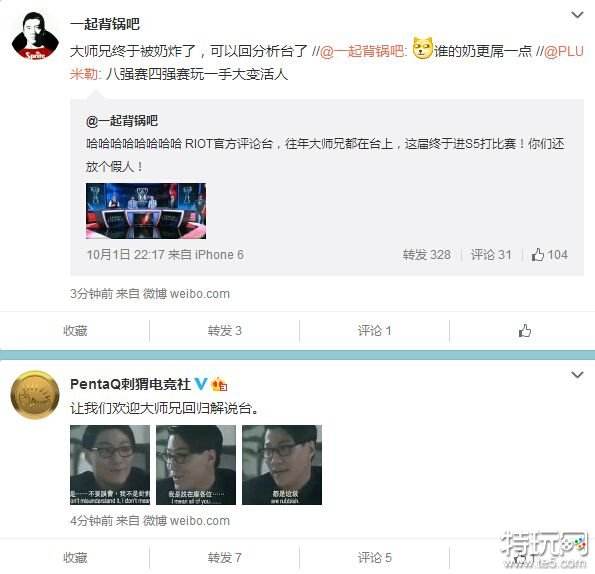The width and height of the screenshot is (595, 574).
Task: Open 评论 31 on the quoted post
Action: click(x=491, y=255)
